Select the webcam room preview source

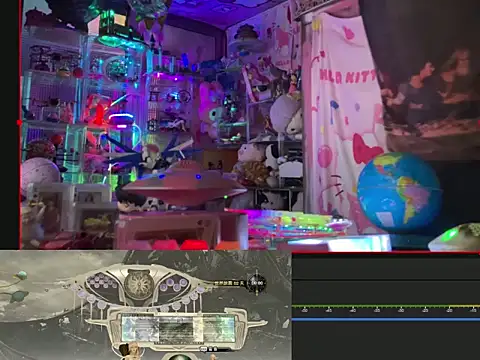(250, 125)
